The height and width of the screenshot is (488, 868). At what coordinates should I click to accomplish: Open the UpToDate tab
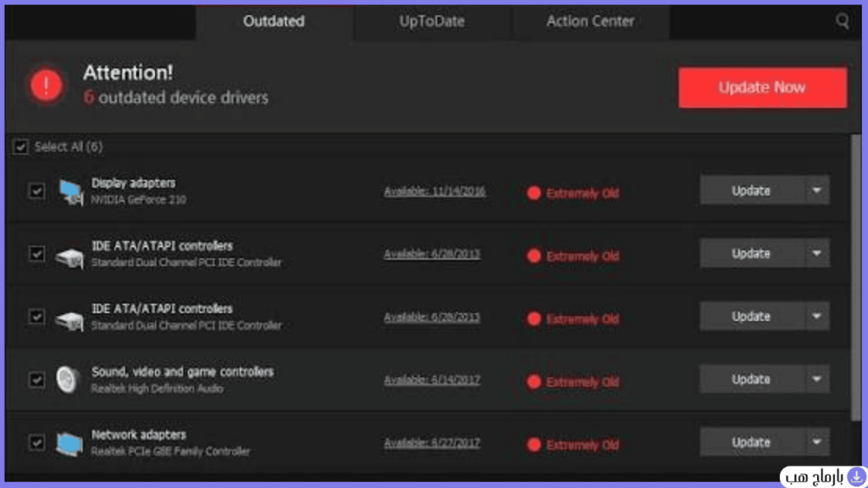coord(431,21)
